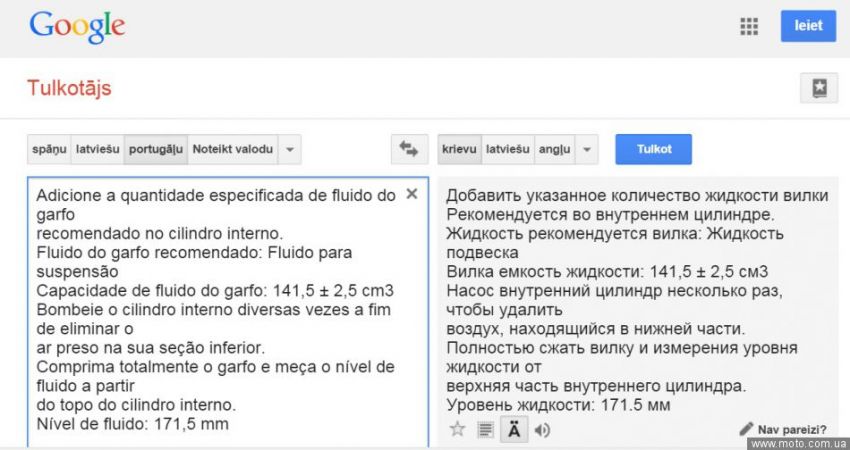The width and height of the screenshot is (850, 450).
Task: Clear the source text with X
Action: pyautogui.click(x=412, y=194)
